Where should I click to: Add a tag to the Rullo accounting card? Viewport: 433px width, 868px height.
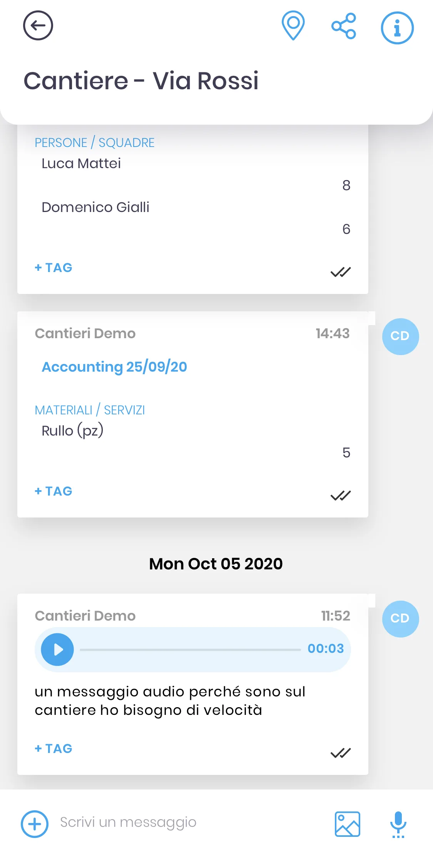(x=53, y=491)
